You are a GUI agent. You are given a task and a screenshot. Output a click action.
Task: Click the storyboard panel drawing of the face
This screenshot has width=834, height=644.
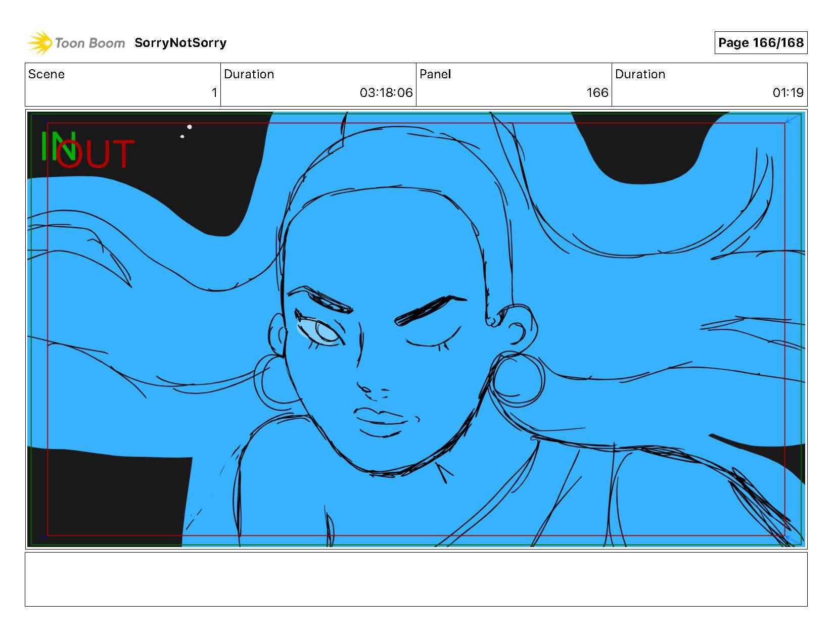tap(416, 329)
